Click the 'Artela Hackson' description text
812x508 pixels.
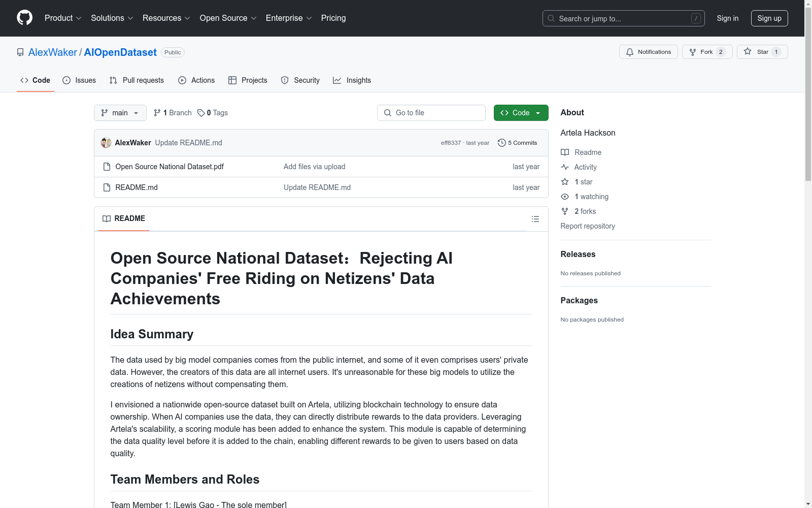click(x=588, y=133)
